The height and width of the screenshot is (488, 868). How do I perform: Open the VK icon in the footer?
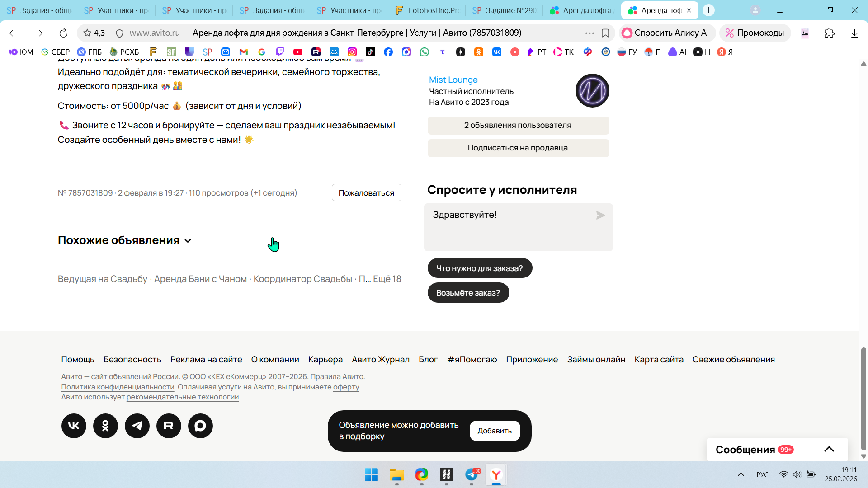click(x=74, y=426)
